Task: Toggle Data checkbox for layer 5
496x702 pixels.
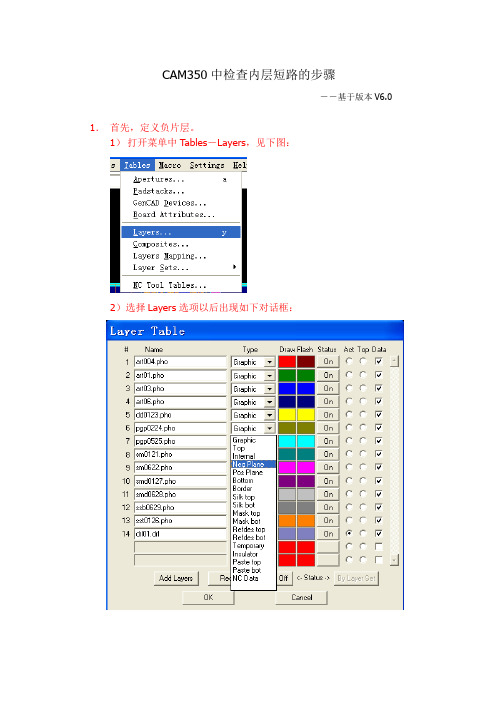Action: click(x=379, y=415)
